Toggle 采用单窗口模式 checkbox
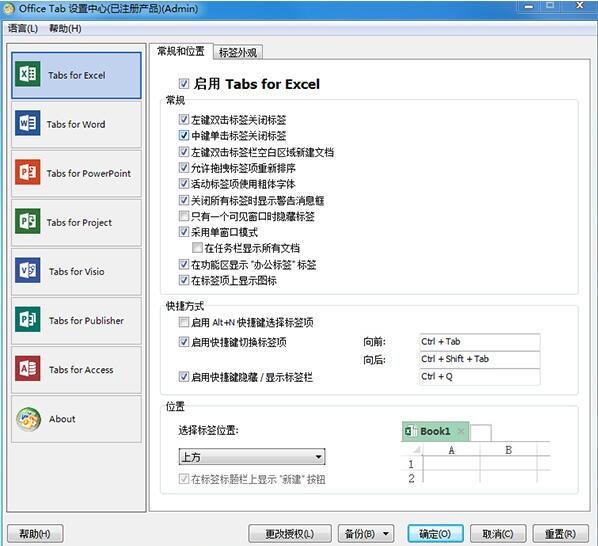This screenshot has height=546, width=598. click(x=184, y=232)
